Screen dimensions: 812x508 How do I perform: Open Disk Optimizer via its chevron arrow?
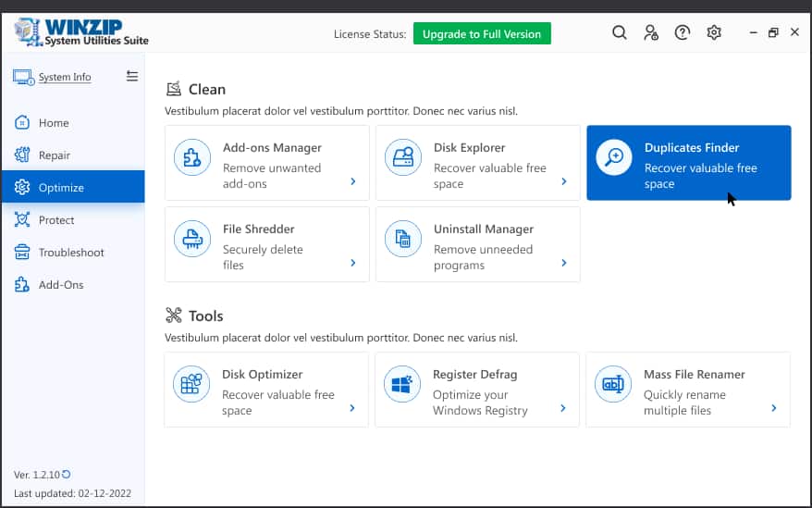coord(352,408)
